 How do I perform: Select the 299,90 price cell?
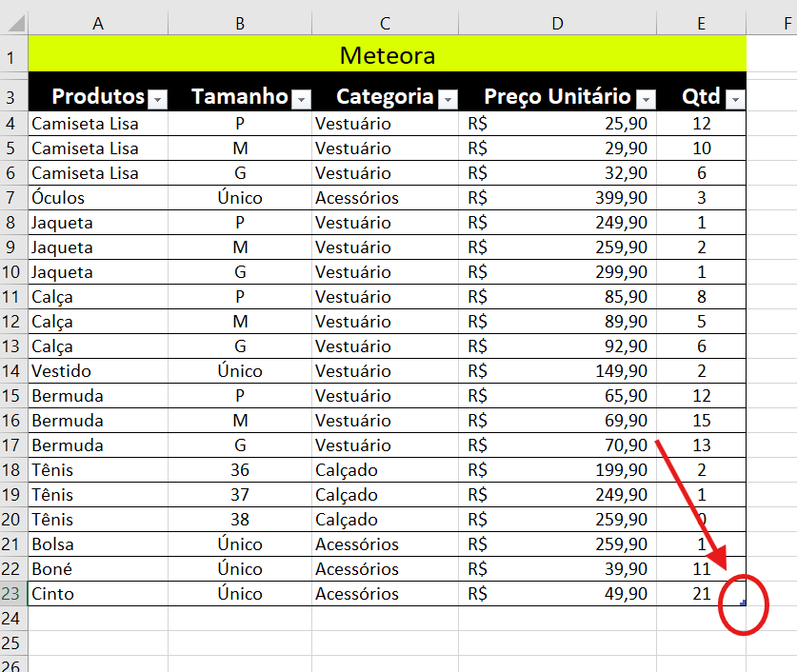click(x=558, y=271)
